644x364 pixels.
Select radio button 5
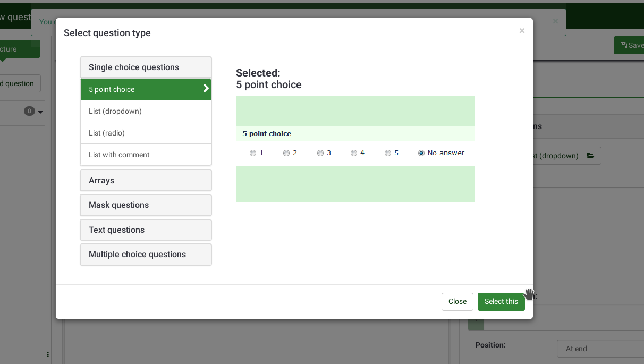388,153
